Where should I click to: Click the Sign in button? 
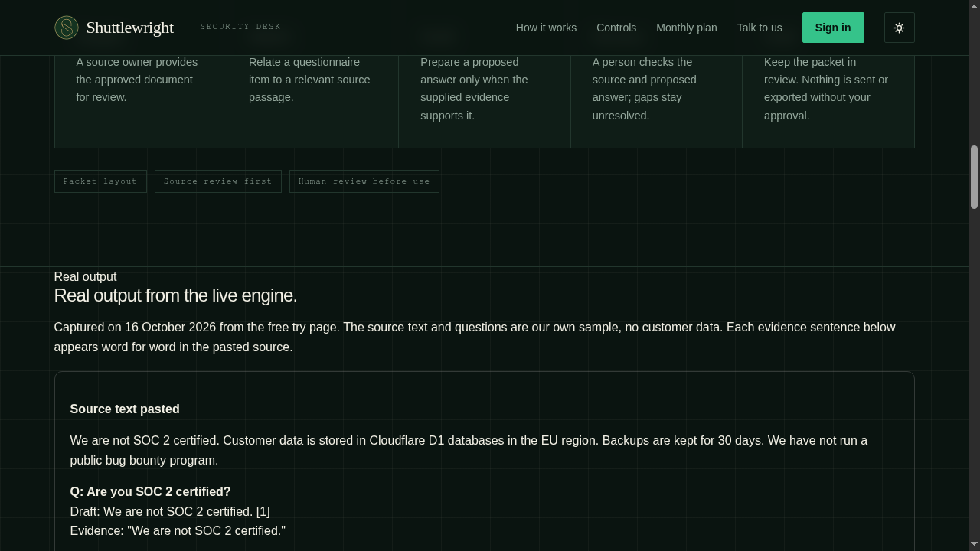tap(833, 28)
